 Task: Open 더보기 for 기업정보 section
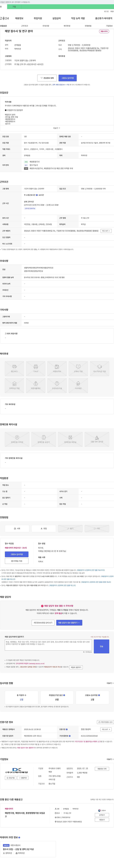tap(110, 759)
